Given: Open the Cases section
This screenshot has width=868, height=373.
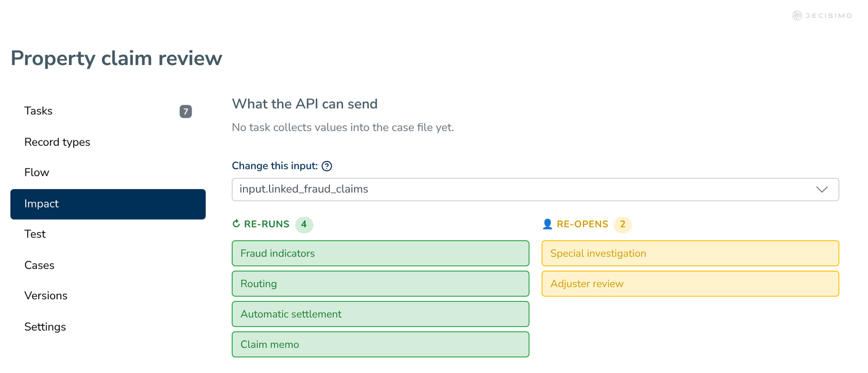Looking at the screenshot, I should point(108,265).
